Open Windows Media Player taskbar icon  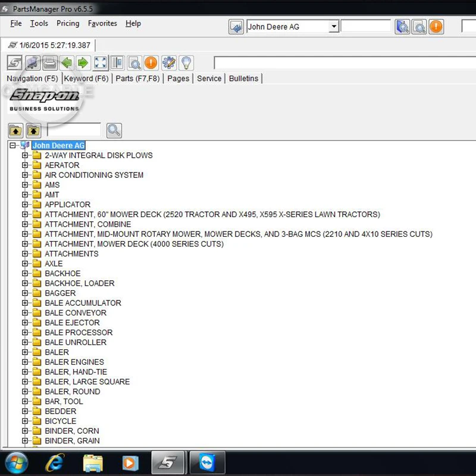(x=130, y=464)
